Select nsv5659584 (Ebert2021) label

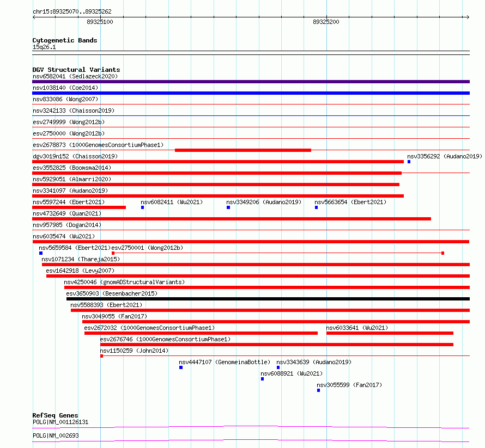tap(75, 248)
